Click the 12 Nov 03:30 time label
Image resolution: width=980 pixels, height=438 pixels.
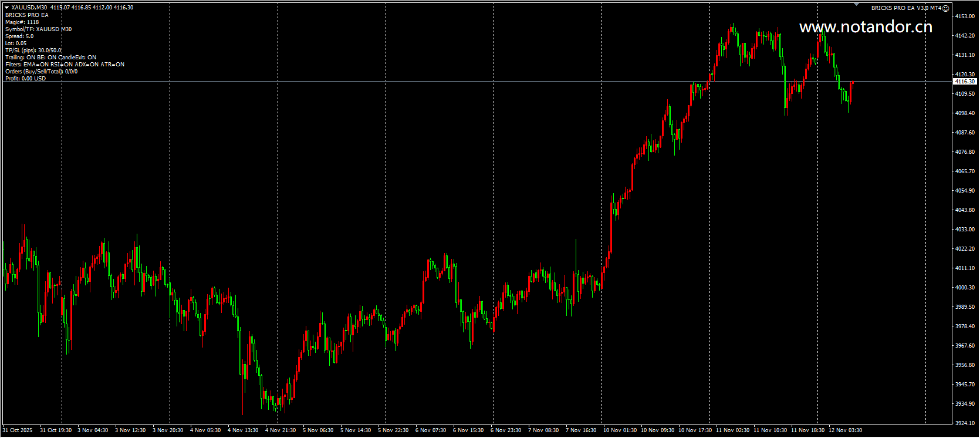[845, 430]
